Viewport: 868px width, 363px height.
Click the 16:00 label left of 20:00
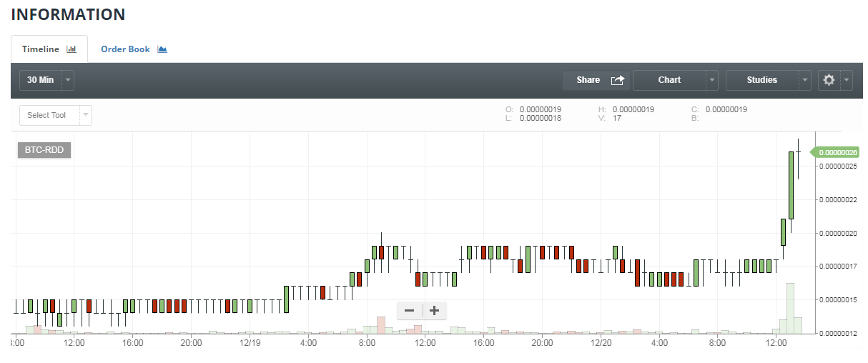133,343
